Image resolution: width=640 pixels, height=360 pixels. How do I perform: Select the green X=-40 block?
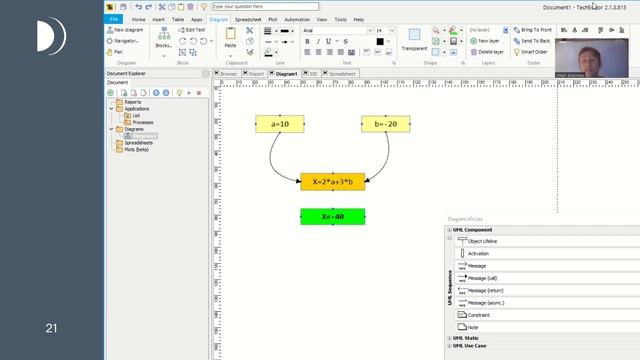(333, 217)
